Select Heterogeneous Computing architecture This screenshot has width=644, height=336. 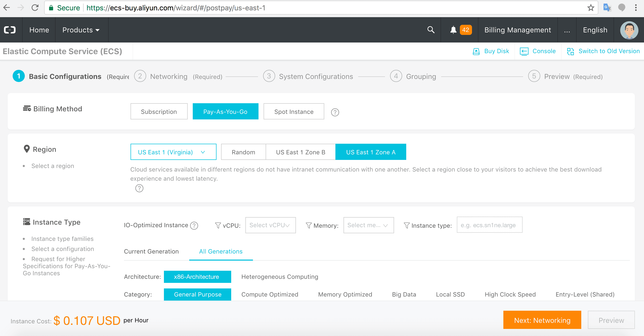pos(280,277)
